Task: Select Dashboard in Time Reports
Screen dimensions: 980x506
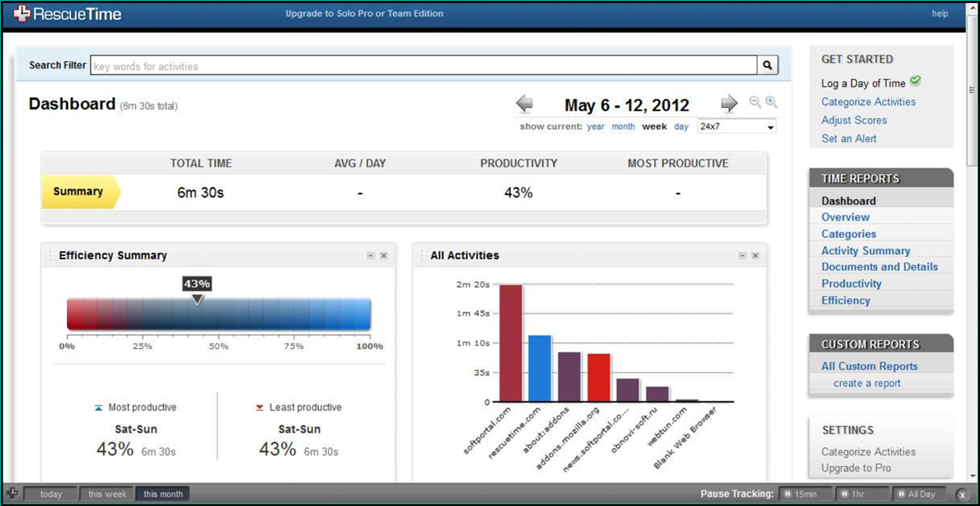Action: pyautogui.click(x=848, y=201)
